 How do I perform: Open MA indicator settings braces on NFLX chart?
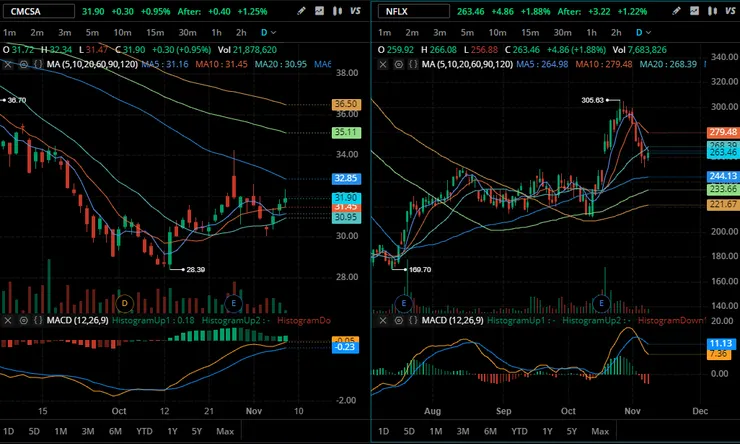tap(413, 64)
